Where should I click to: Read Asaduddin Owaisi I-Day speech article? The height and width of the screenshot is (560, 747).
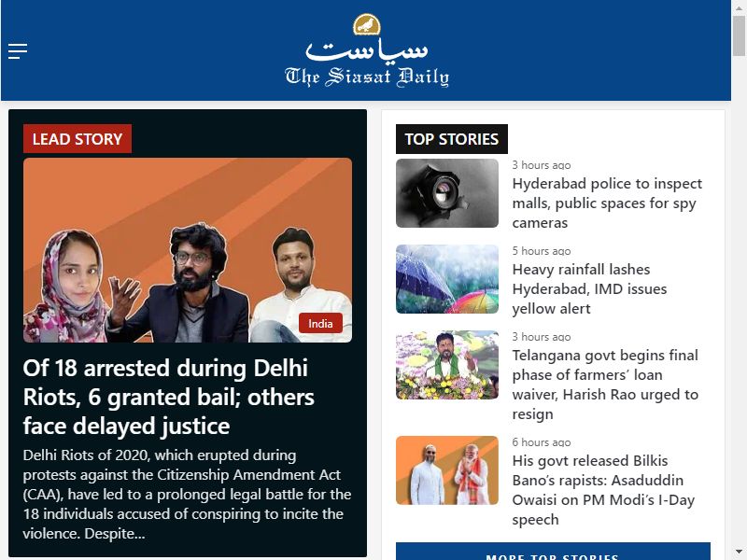click(603, 490)
